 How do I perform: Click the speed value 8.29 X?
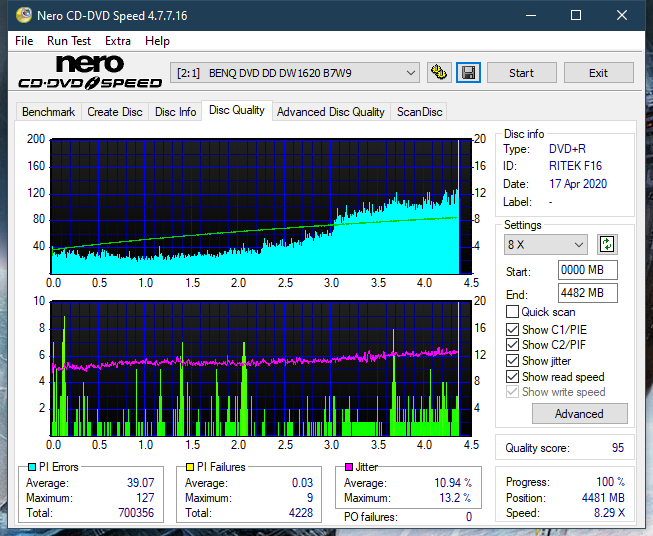(609, 513)
